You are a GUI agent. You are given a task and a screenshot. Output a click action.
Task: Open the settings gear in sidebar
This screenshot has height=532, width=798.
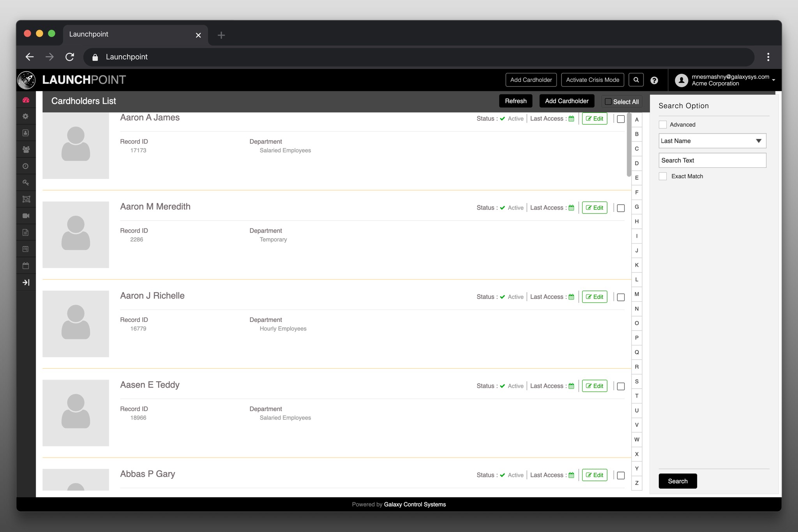point(26,117)
